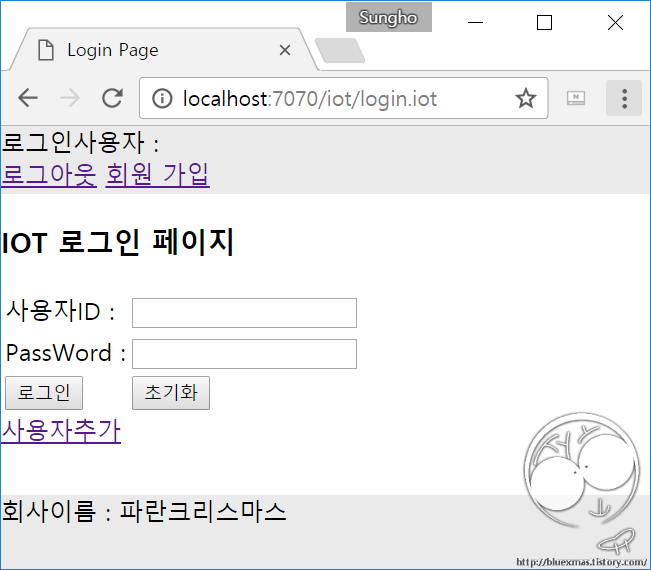Close the Login Page tab
Screen dimensions: 651x570
(x=285, y=50)
